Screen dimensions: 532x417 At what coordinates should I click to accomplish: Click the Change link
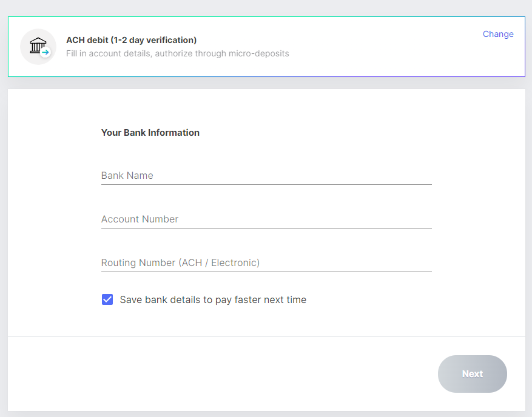point(498,34)
